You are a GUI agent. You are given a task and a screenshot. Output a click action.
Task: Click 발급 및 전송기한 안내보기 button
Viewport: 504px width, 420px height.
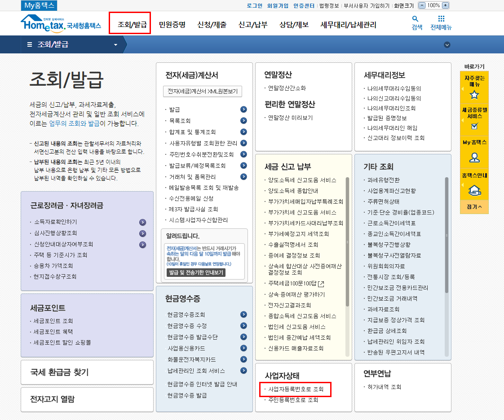point(196,272)
